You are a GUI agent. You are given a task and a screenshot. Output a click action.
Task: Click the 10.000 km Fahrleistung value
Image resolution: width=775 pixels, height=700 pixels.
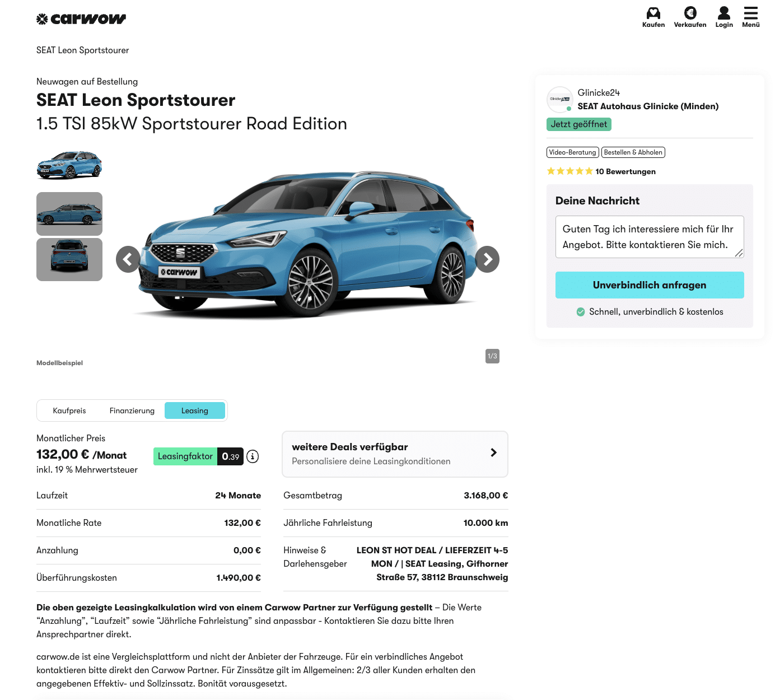tap(486, 523)
